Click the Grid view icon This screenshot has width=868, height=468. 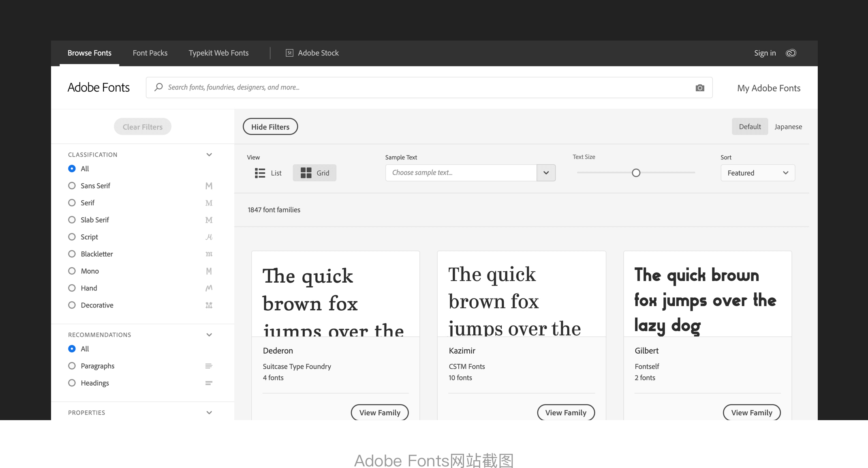tap(306, 173)
